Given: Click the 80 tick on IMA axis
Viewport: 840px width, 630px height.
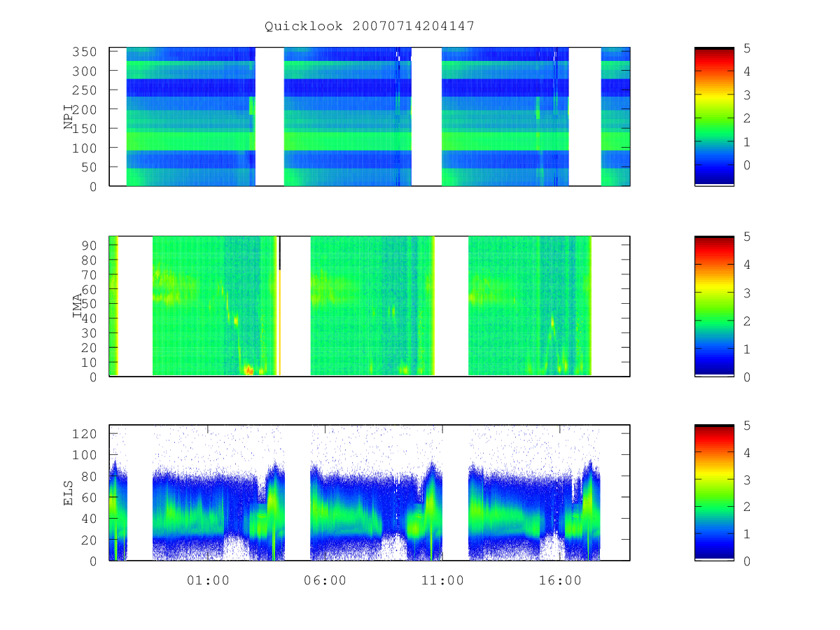Looking at the screenshot, I should click(x=89, y=260).
